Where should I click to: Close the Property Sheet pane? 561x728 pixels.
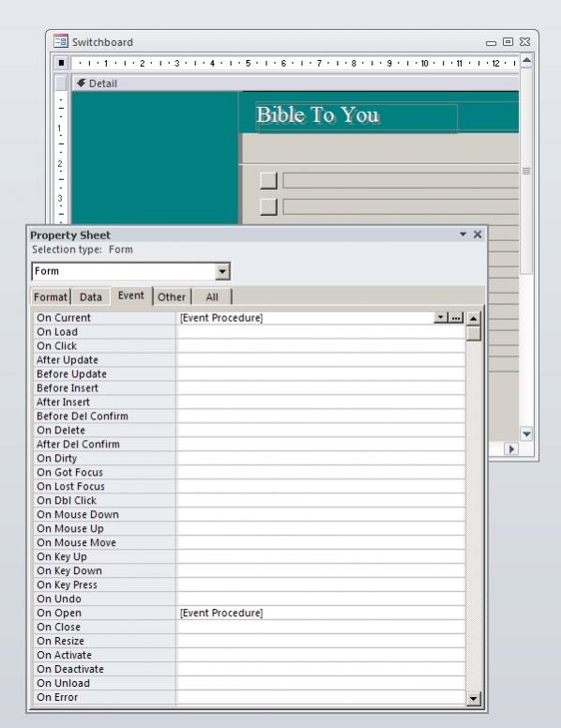478,235
